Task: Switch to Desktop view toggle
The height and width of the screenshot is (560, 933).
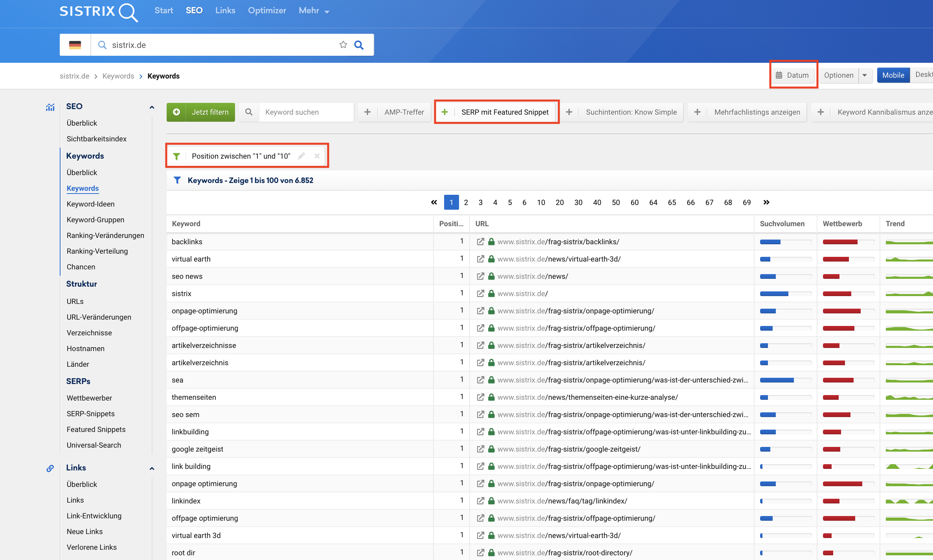Action: [922, 75]
